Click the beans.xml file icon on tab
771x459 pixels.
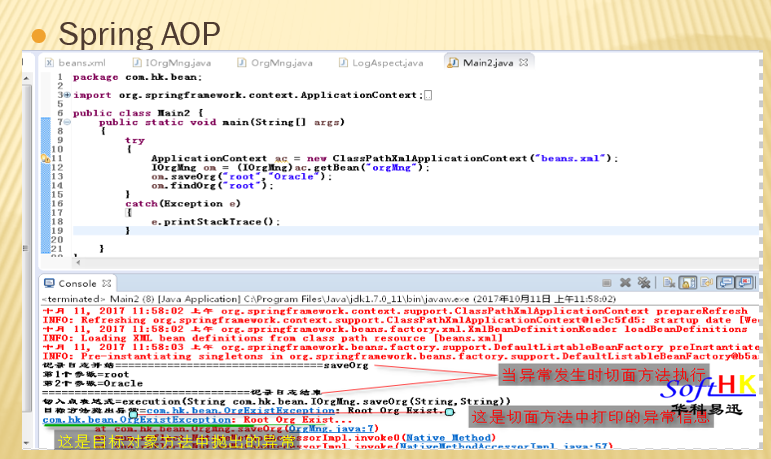pos(50,62)
